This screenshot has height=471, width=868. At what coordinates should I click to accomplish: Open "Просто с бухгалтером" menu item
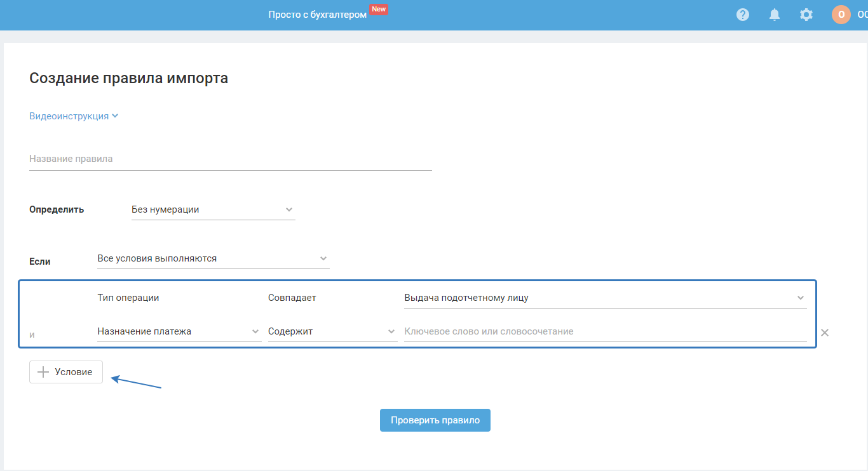click(318, 15)
